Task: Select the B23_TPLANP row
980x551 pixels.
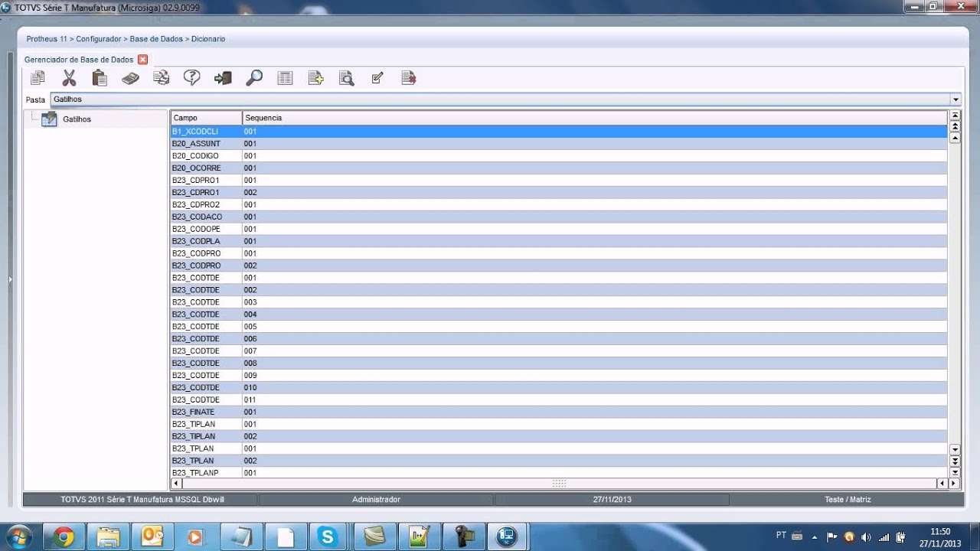Action: [x=559, y=473]
